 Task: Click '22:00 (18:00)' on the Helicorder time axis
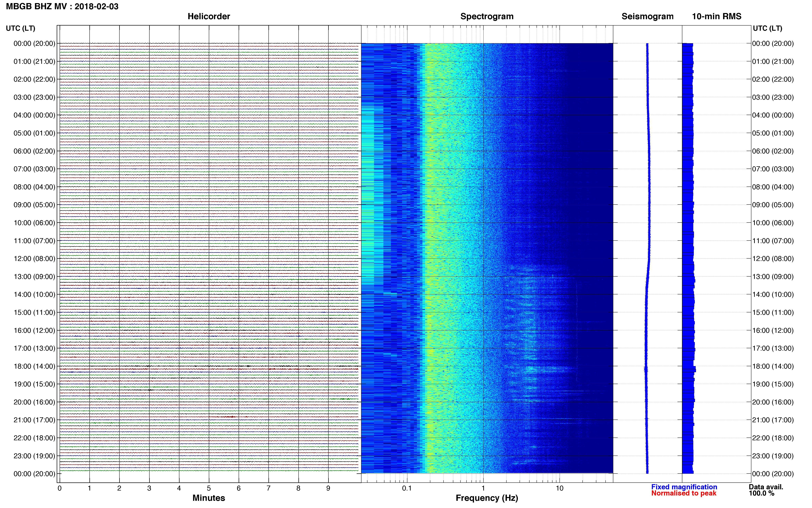[x=34, y=438]
